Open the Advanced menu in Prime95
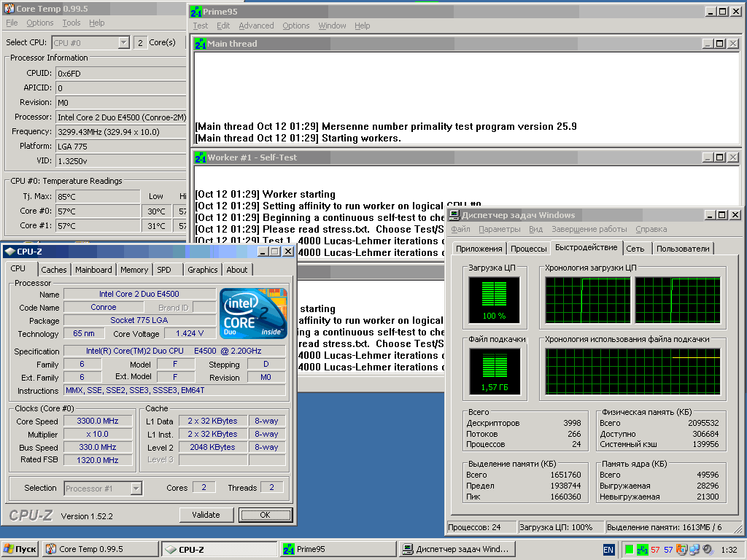Viewport: 747px width, 560px height. point(256,26)
